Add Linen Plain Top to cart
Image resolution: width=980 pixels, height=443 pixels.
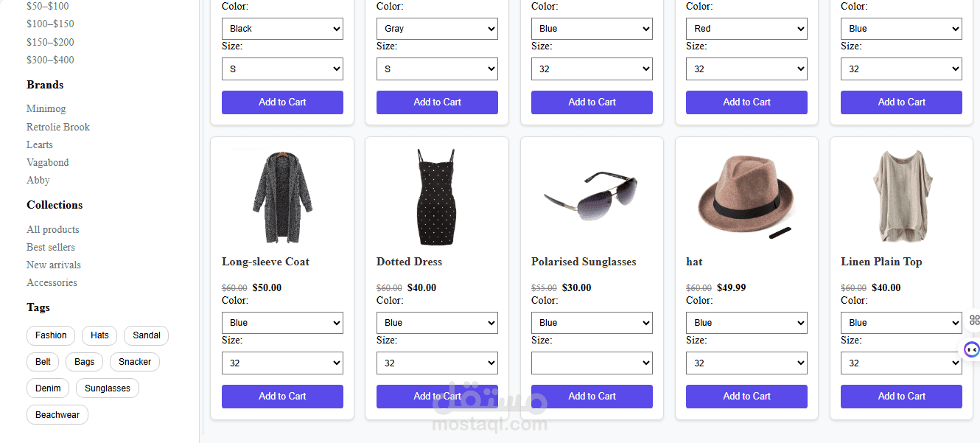pos(901,397)
